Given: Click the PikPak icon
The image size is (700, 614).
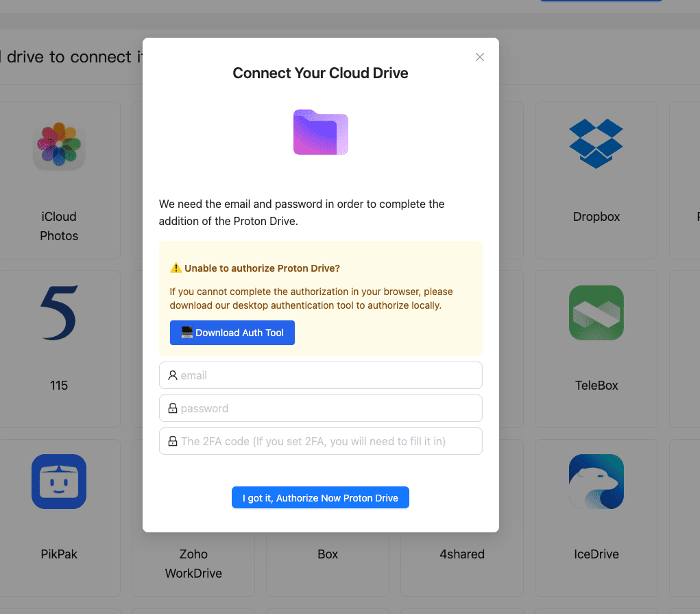Looking at the screenshot, I should pos(59,482).
